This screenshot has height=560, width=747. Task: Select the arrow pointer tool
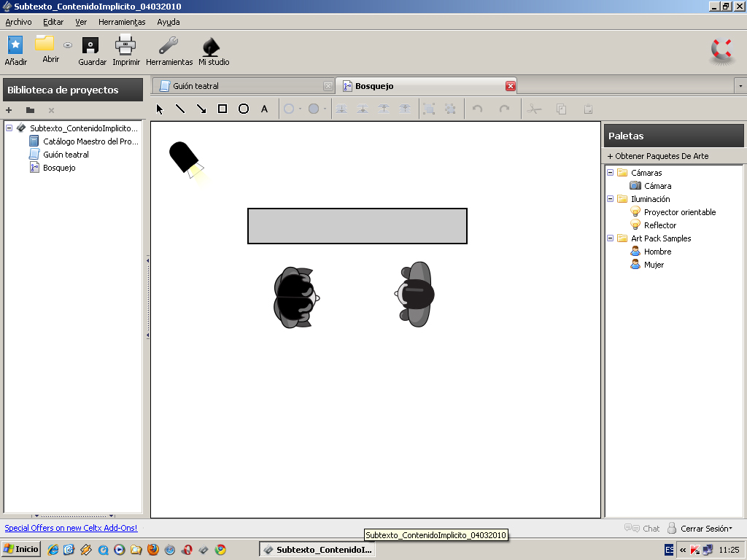(160, 109)
